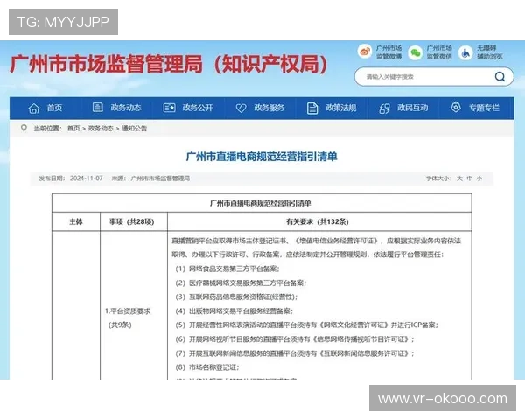Click the table header 有关要求 (共132条)
The image size is (525, 420).
click(x=318, y=221)
